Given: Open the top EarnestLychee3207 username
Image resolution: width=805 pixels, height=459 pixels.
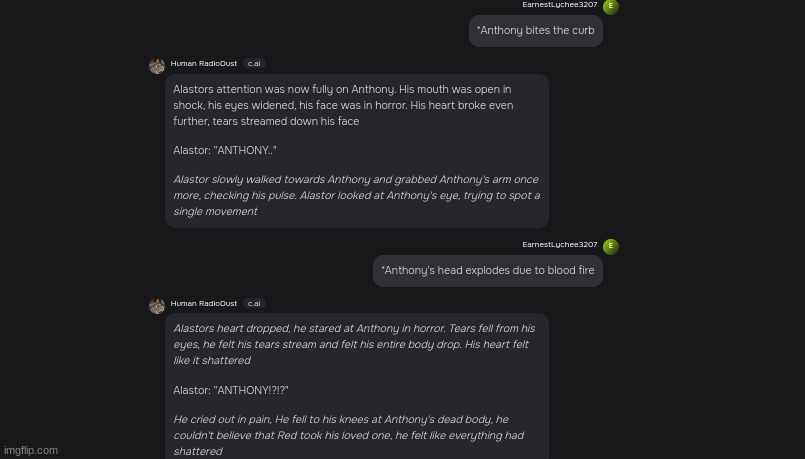Looking at the screenshot, I should pyautogui.click(x=560, y=5).
